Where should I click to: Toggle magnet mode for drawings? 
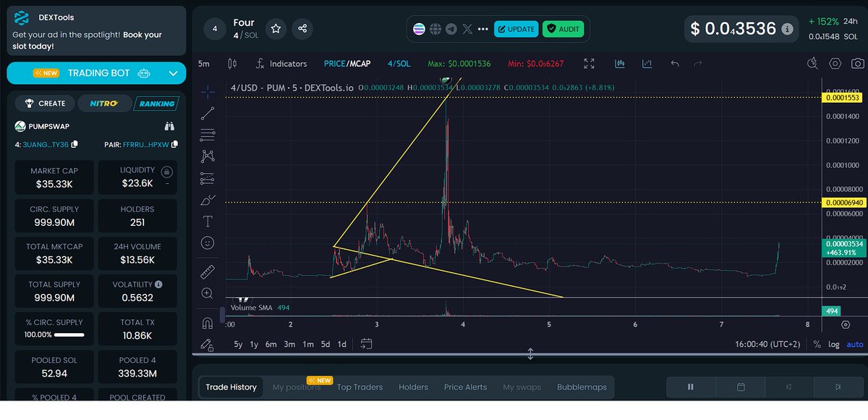(208, 323)
